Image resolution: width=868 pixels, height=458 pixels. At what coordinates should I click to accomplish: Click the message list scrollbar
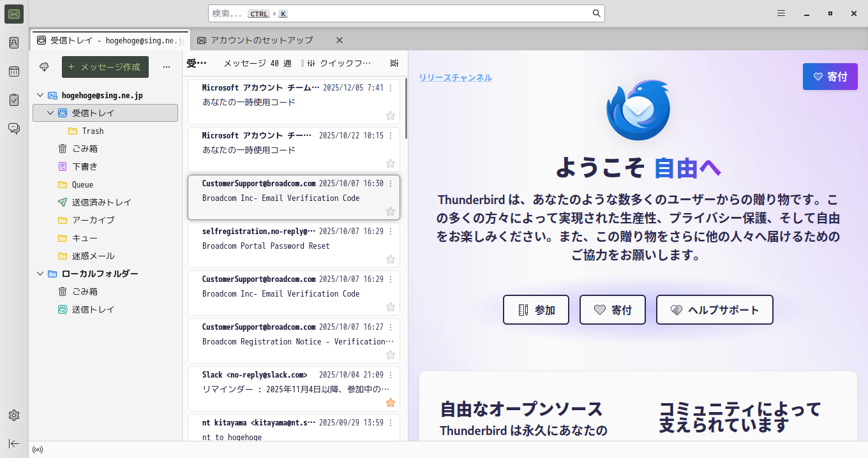(406, 108)
